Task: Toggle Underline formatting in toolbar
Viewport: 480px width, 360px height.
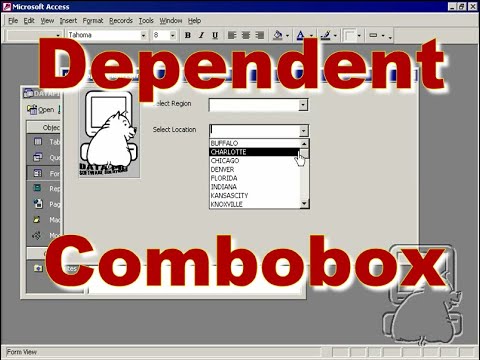Action: tap(215, 35)
